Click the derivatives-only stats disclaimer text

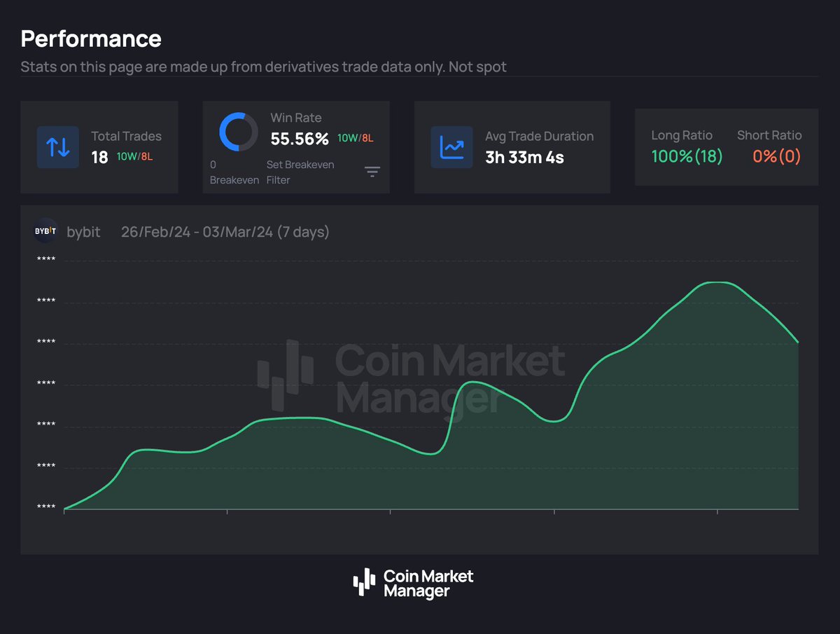[263, 67]
